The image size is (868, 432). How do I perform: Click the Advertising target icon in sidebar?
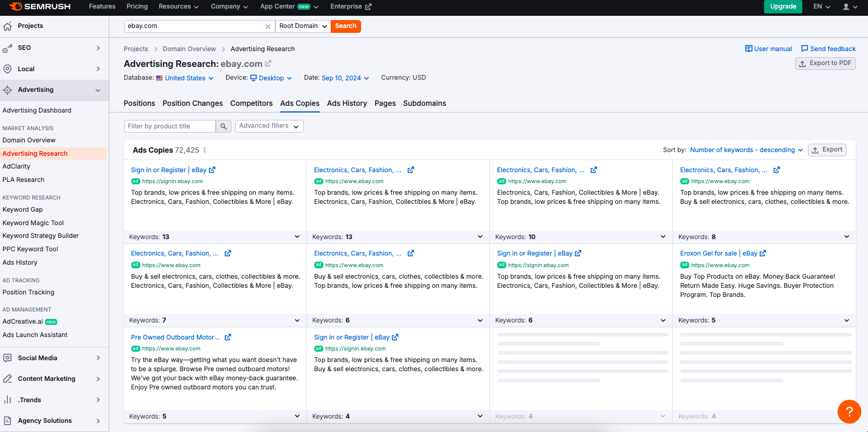click(7, 89)
